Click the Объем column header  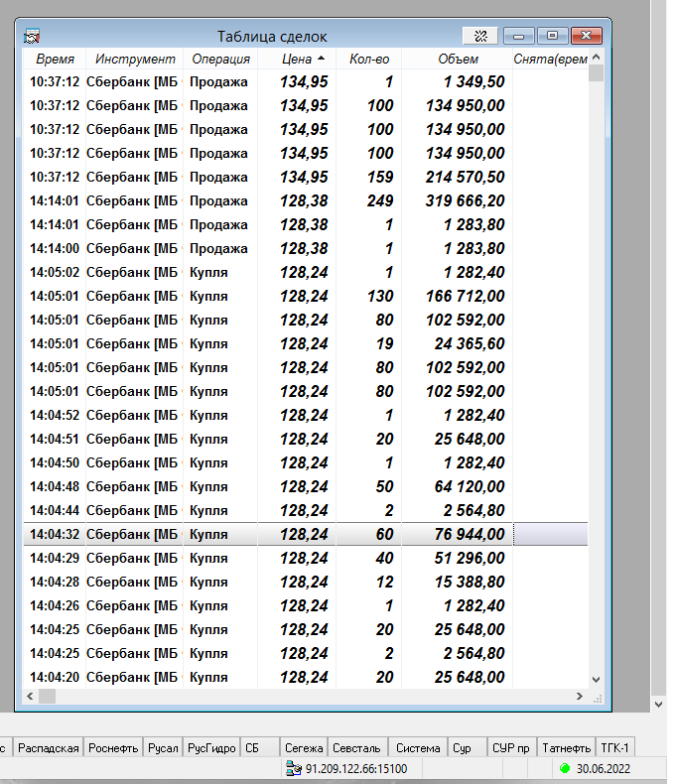tap(458, 59)
